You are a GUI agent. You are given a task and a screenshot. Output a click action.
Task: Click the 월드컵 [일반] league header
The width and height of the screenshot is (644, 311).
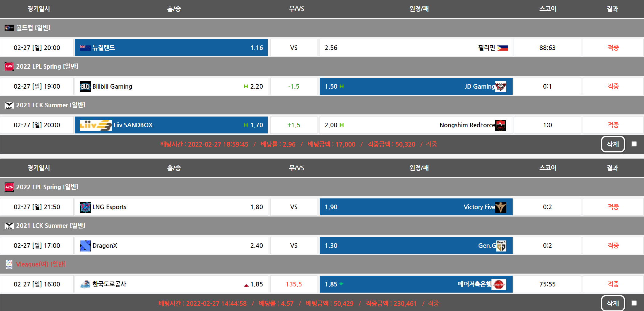click(33, 28)
